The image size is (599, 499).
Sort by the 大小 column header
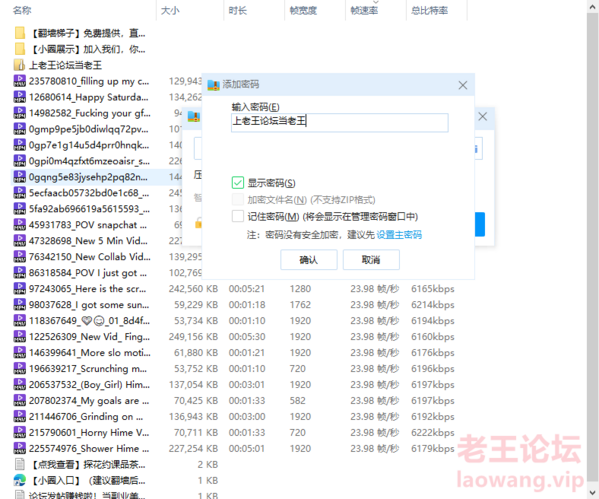pyautogui.click(x=170, y=10)
